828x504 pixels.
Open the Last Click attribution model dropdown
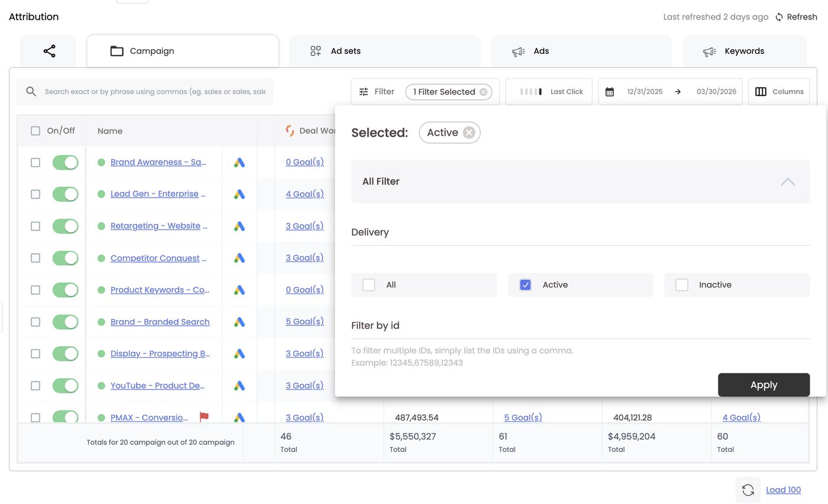(x=549, y=92)
